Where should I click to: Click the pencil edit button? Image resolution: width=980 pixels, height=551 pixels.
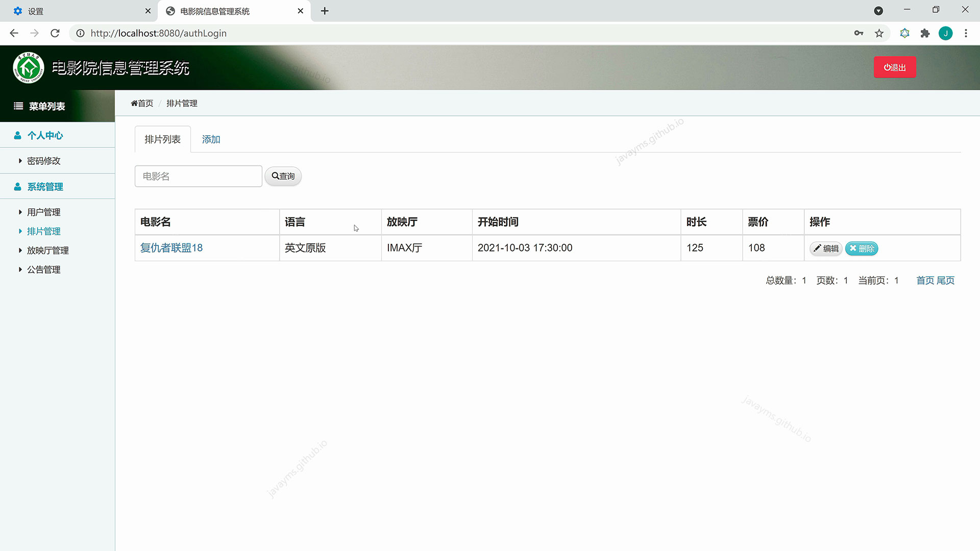[x=825, y=248]
